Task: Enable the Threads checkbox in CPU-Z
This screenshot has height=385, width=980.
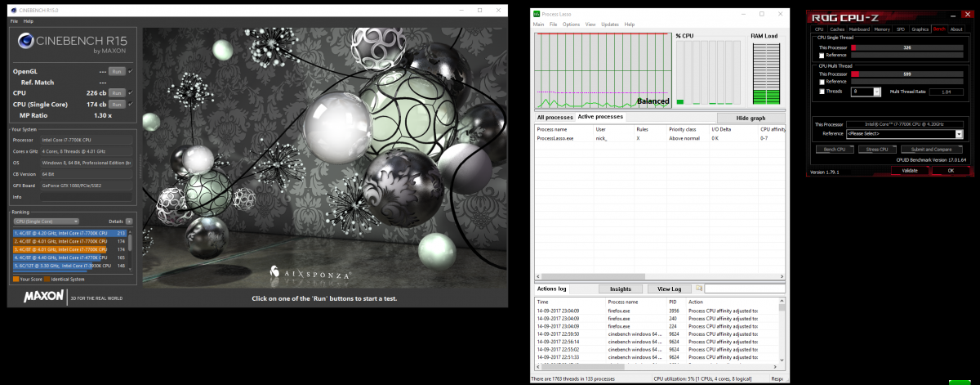Action: (x=822, y=92)
